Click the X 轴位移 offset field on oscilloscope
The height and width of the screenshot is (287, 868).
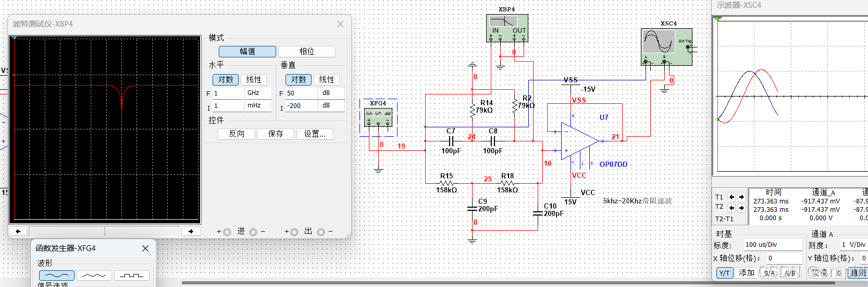point(784,258)
